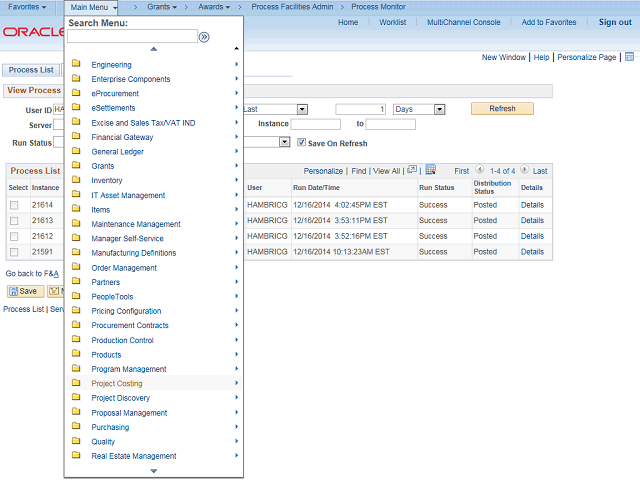This screenshot has width=640, height=480.
Task: Open the Days unit dropdown
Action: point(440,109)
